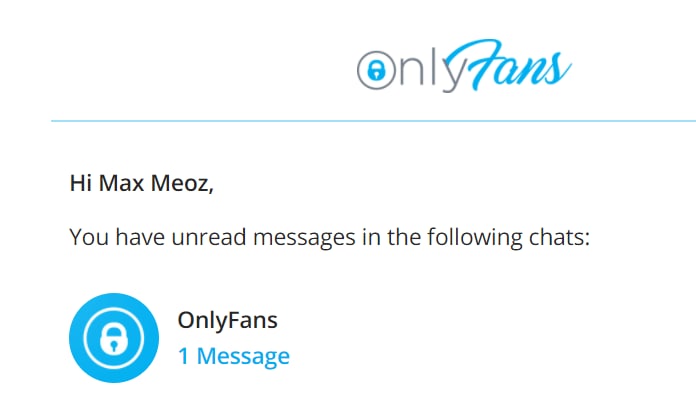
Task: Click the name "Max" in the greeting
Action: pyautogui.click(x=121, y=183)
